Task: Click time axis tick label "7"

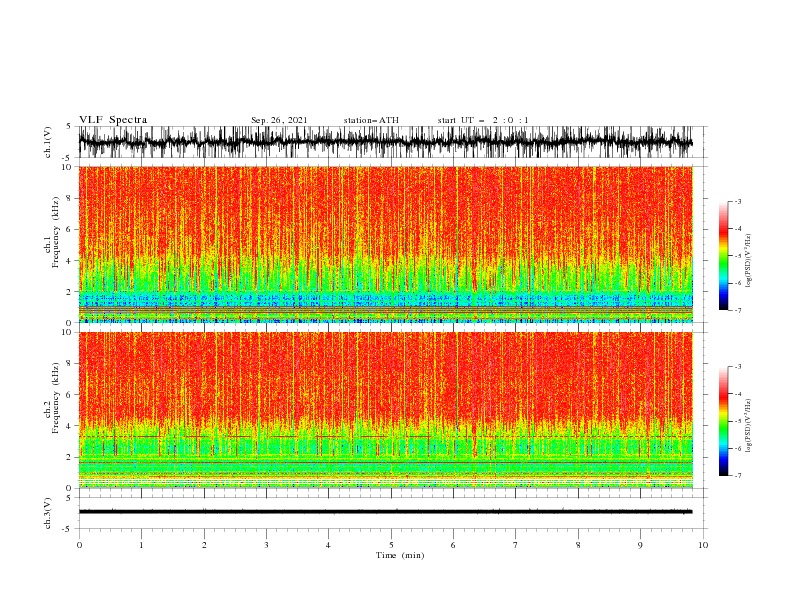Action: [x=516, y=545]
